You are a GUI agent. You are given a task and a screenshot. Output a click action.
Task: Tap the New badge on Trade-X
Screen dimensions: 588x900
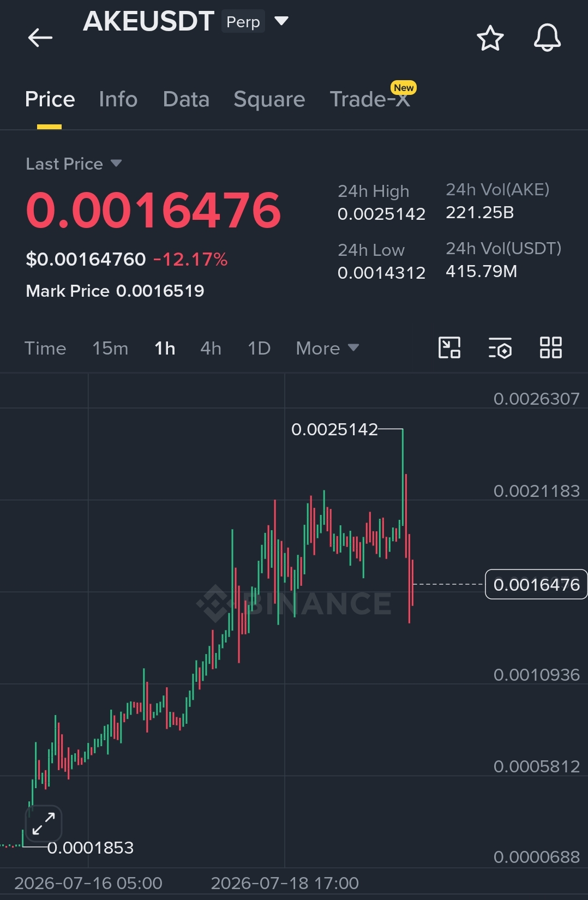[x=404, y=88]
